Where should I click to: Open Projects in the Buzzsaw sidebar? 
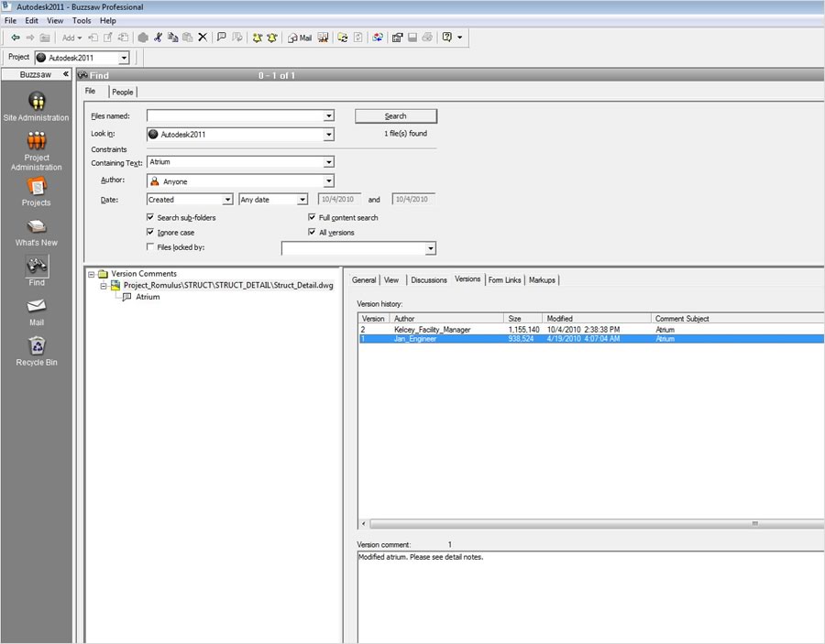click(37, 191)
